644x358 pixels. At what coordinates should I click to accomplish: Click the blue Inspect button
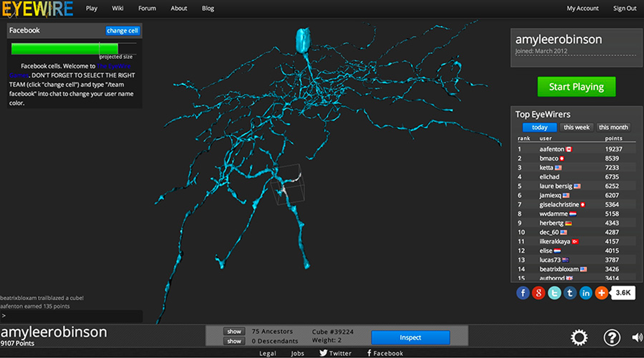point(410,337)
